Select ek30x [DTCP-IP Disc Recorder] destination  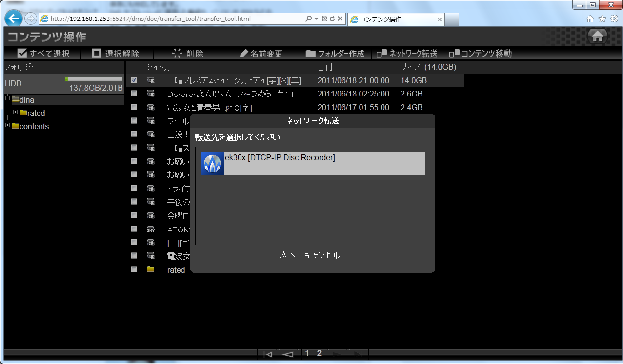[x=313, y=164]
